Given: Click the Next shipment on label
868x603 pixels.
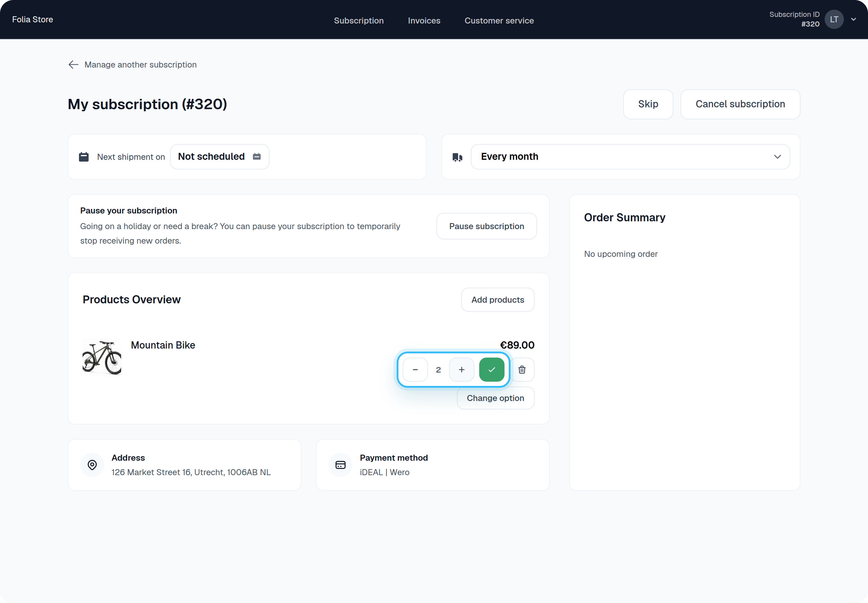Looking at the screenshot, I should [x=131, y=157].
